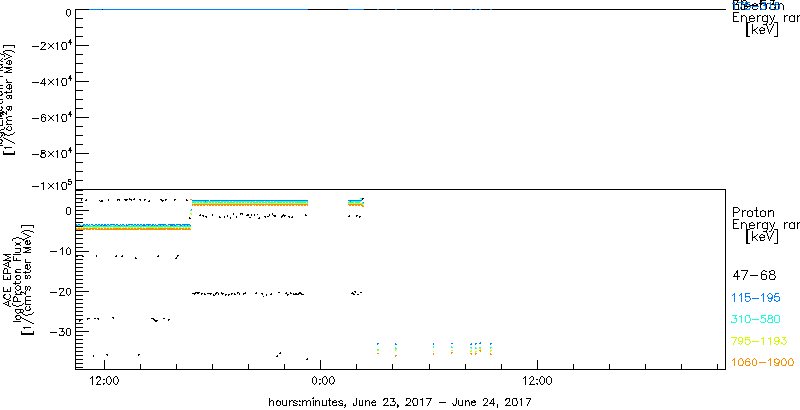Click the date range caption below the plot

point(400,402)
